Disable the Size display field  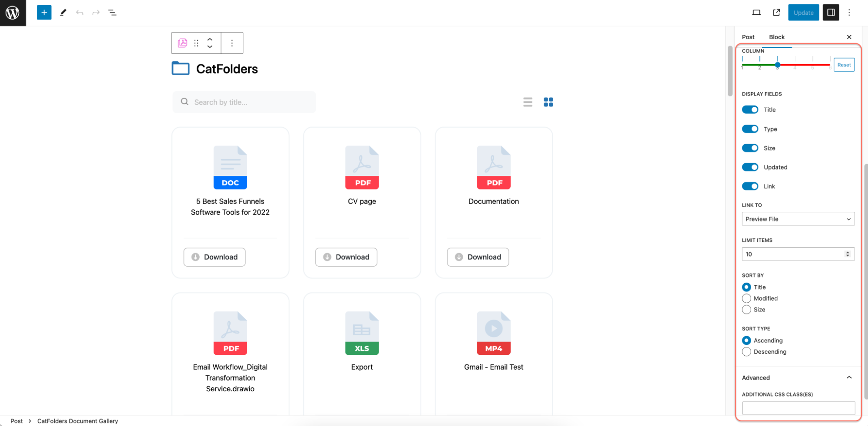750,148
